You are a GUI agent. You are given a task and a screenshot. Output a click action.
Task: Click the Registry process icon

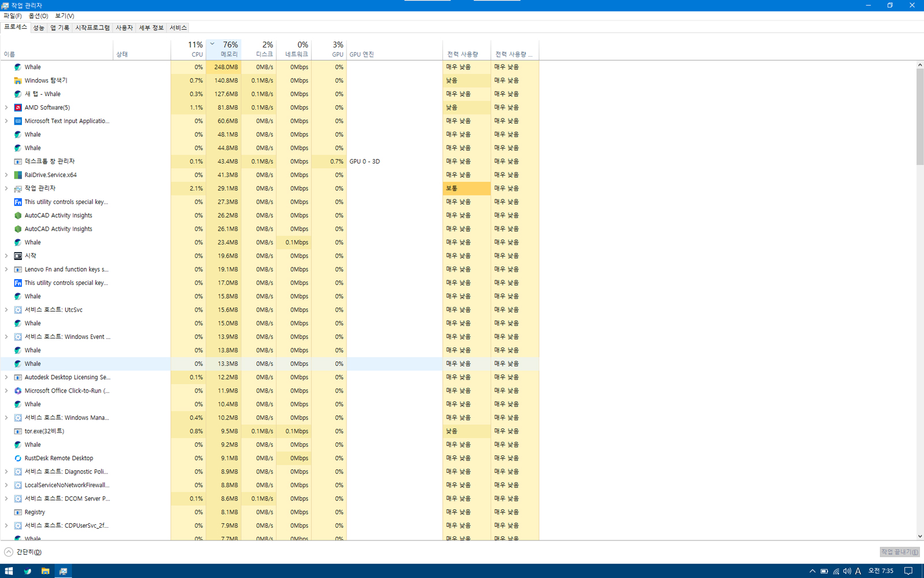18,512
